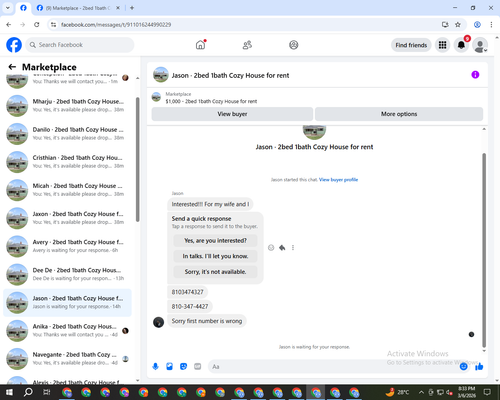Choose a GIF with the GIF icon
Screen dimensions: 500x400
pos(198,367)
